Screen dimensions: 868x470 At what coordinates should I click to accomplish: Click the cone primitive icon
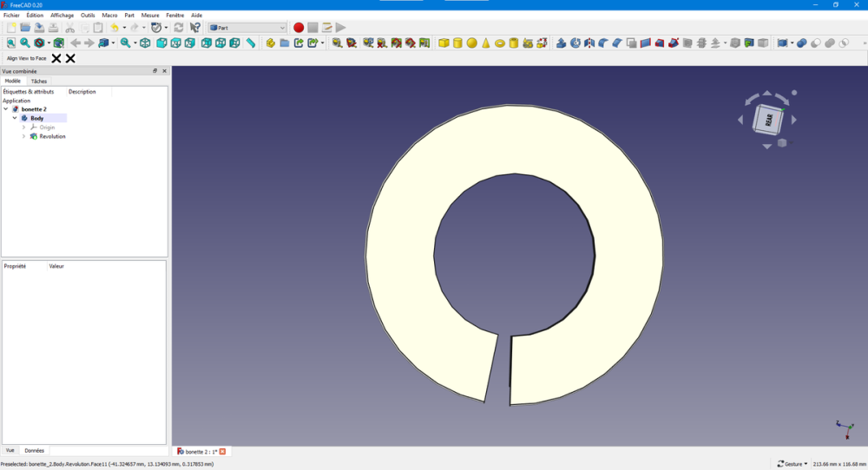pos(485,42)
